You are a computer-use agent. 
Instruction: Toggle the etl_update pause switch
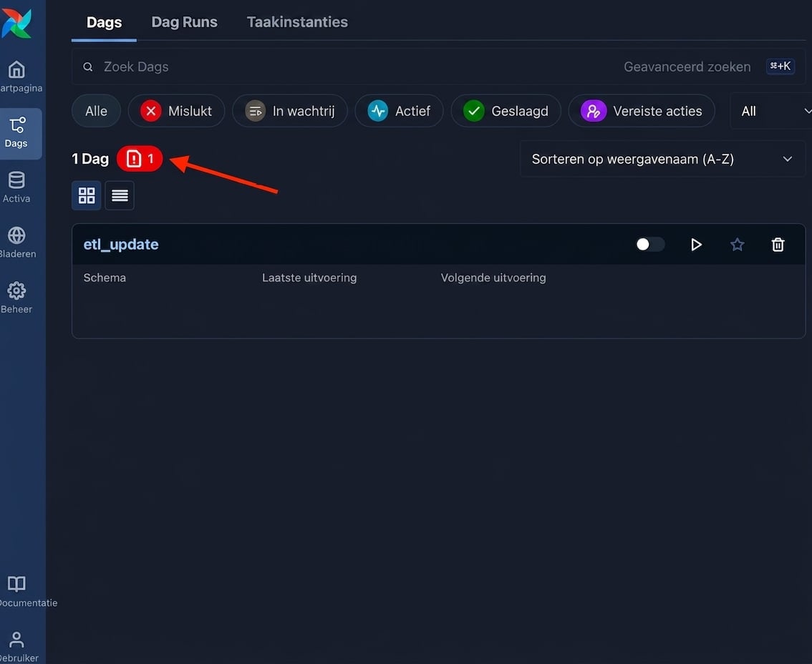click(x=650, y=244)
